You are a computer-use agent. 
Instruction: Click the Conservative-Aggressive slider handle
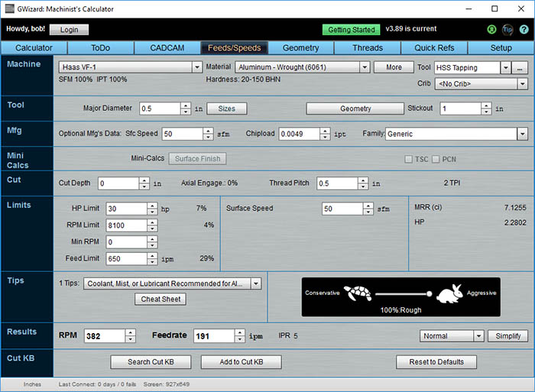430,293
